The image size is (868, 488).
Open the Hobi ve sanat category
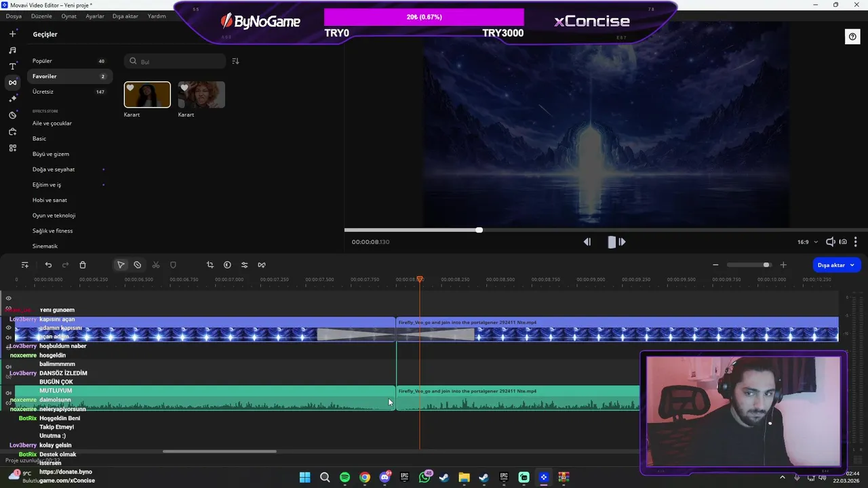[x=50, y=200]
